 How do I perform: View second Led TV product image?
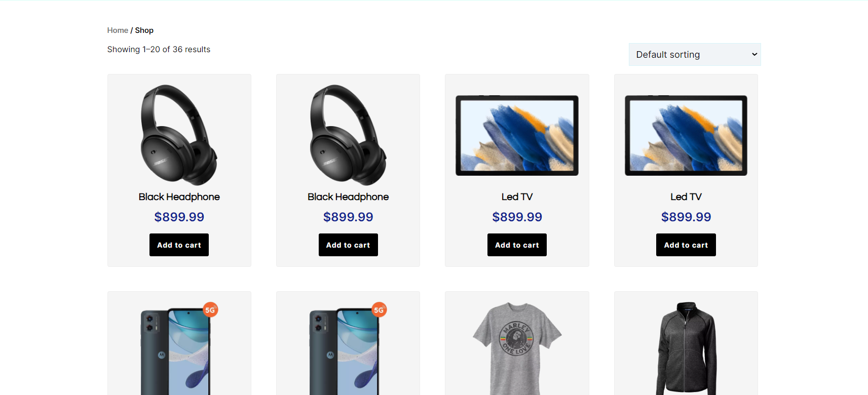[x=686, y=135]
